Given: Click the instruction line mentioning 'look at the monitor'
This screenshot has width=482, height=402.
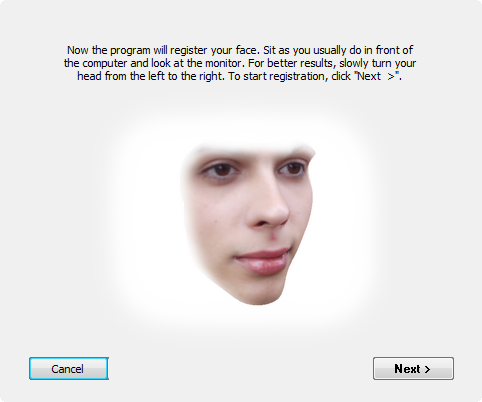Looking at the screenshot, I should (x=240, y=63).
